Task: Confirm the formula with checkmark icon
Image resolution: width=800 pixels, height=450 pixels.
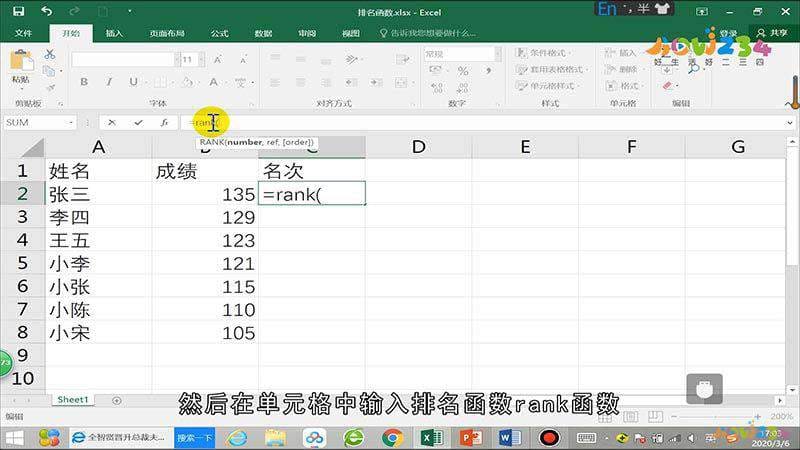Action: coord(138,122)
